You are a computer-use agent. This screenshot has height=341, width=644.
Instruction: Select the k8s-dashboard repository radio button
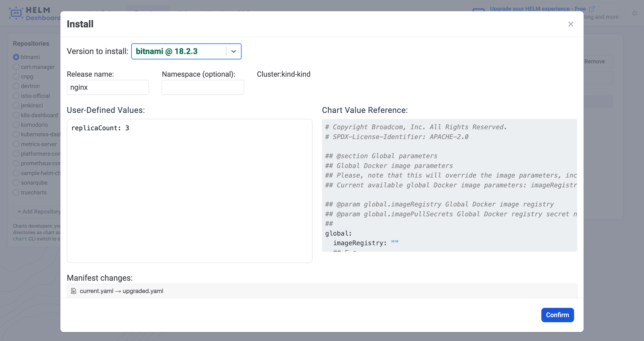coord(16,115)
